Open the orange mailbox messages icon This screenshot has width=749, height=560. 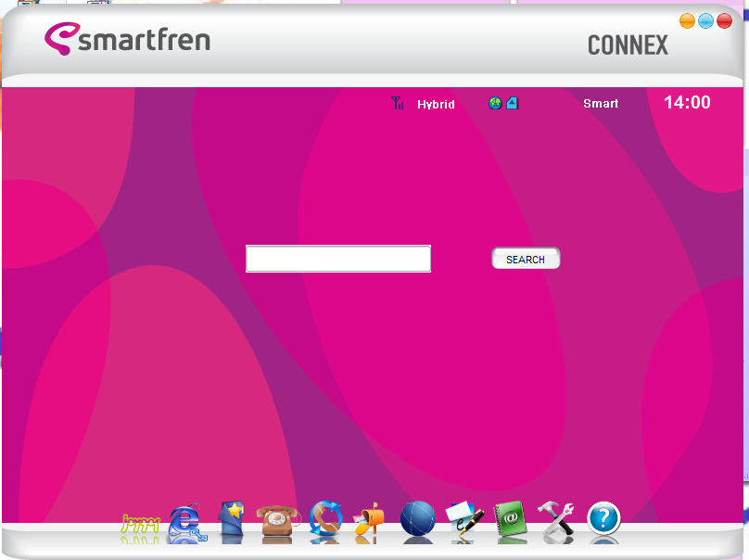(x=369, y=519)
